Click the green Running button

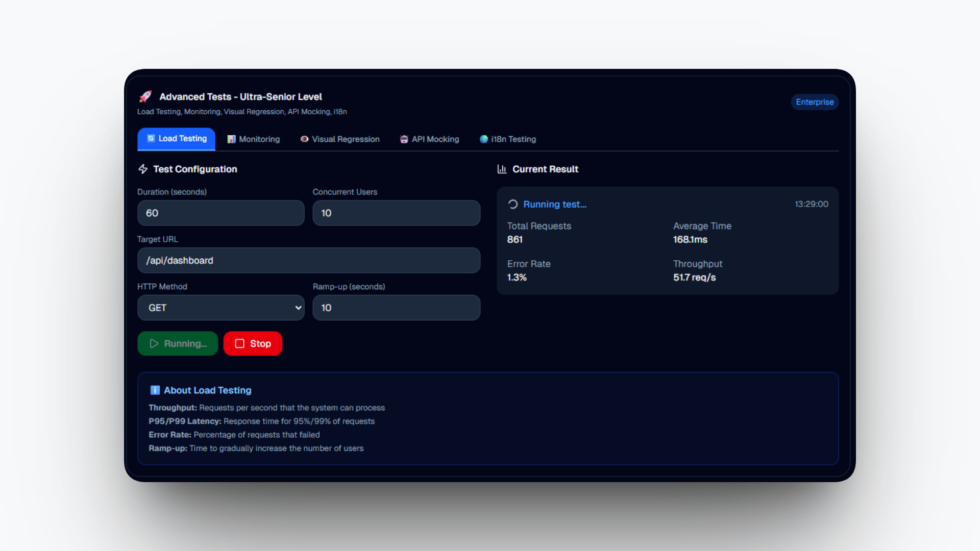(178, 343)
